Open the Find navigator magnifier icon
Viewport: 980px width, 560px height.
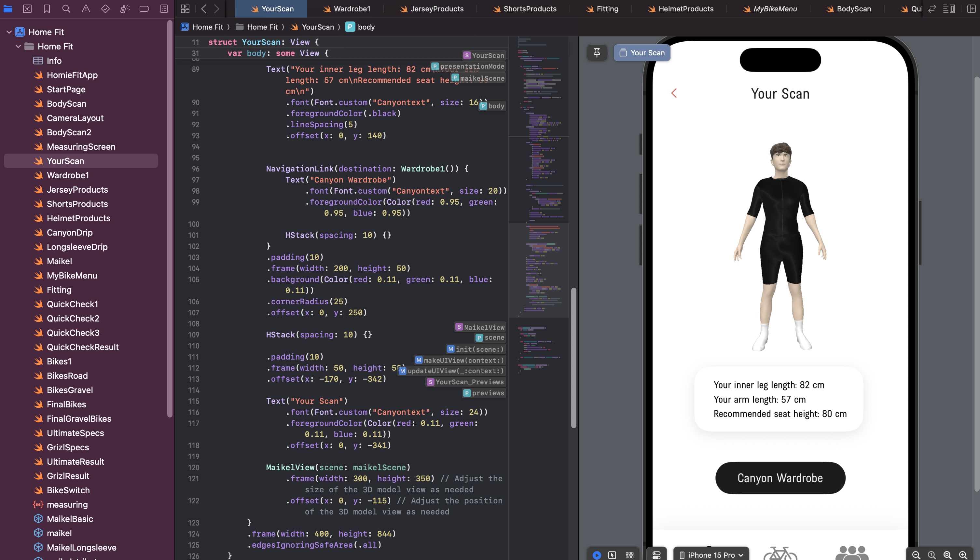[x=66, y=8]
